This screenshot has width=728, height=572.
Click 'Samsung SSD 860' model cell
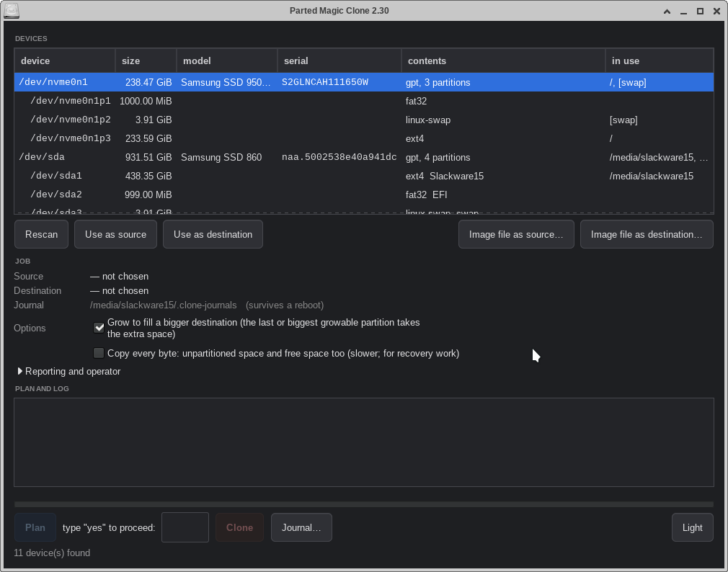coord(221,157)
